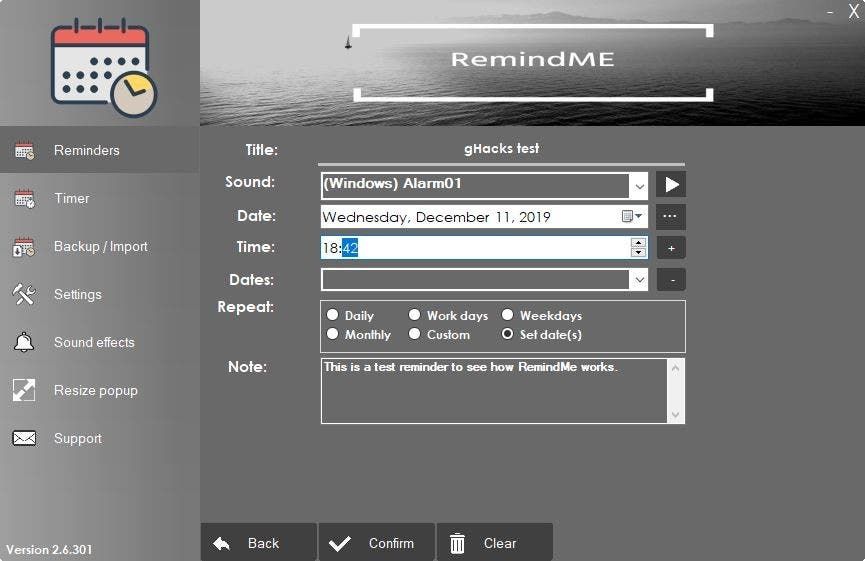Click the (Windows) Alarm01 sound combo box
This screenshot has height=561, width=865.
[x=484, y=185]
